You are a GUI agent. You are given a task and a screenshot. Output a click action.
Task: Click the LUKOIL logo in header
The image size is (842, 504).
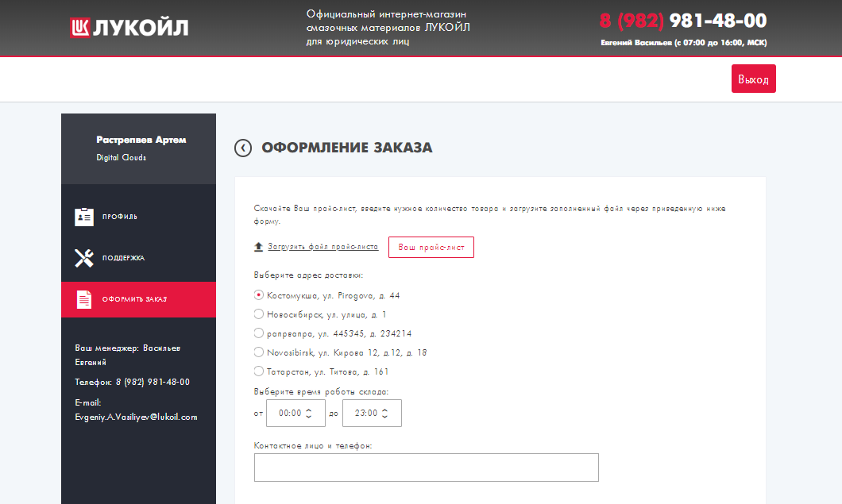129,27
